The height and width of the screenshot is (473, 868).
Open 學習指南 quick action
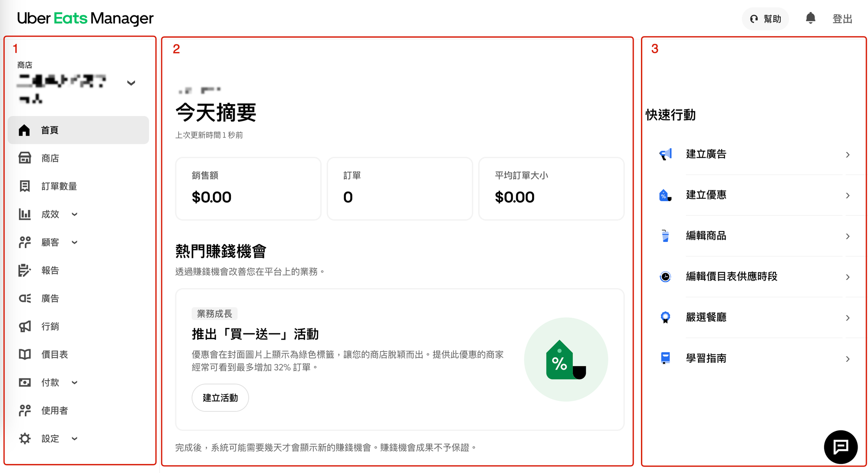(x=706, y=358)
